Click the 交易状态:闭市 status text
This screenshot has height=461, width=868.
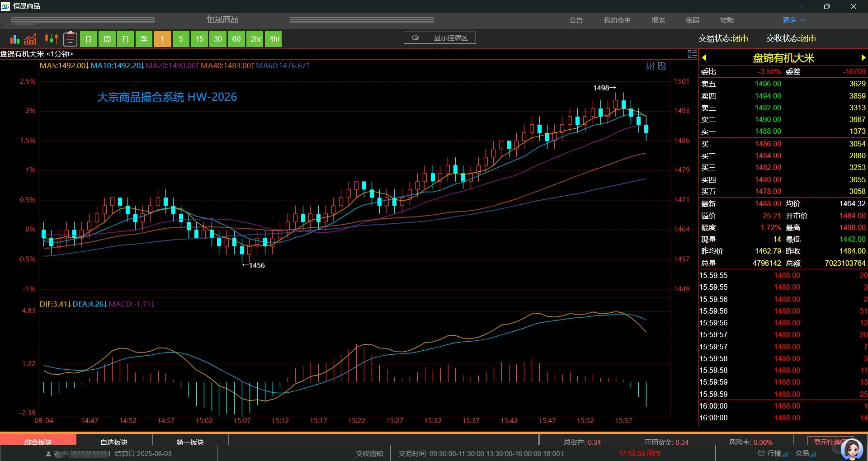(x=723, y=38)
